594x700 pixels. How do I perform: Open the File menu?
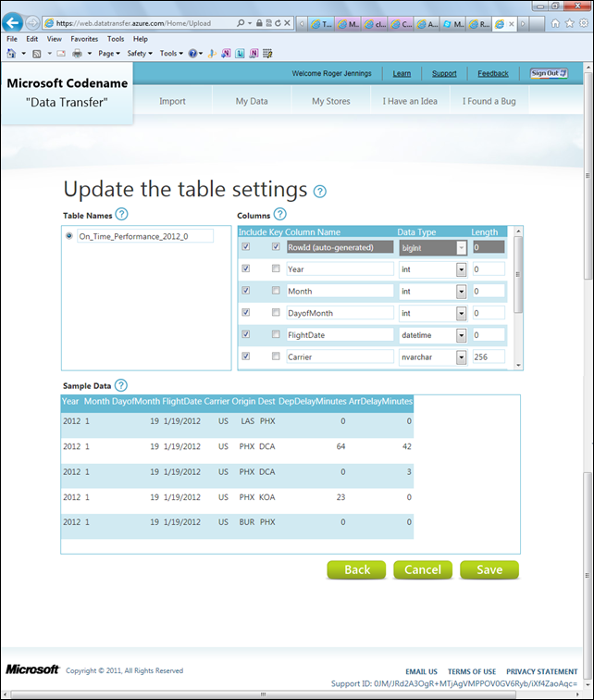tap(12, 39)
